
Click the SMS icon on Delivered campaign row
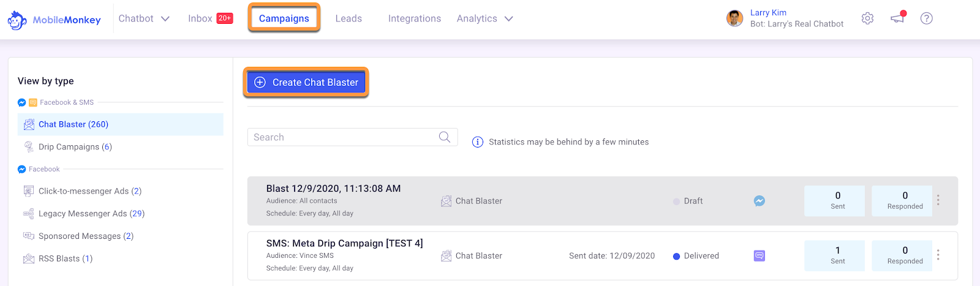tap(759, 256)
